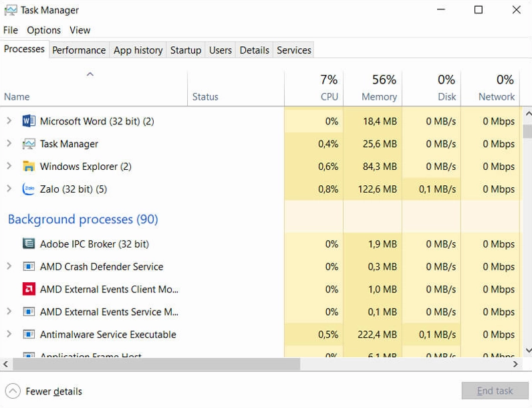Image resolution: width=532 pixels, height=408 pixels.
Task: Open the Options menu
Action: (43, 30)
